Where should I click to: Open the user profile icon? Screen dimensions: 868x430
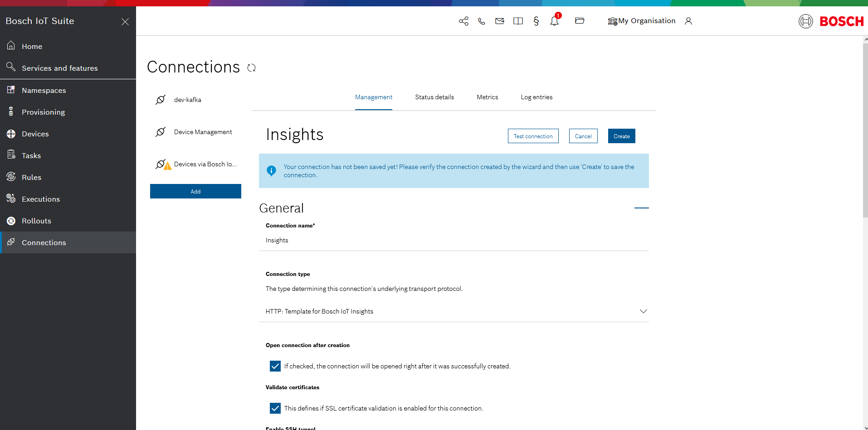(688, 21)
